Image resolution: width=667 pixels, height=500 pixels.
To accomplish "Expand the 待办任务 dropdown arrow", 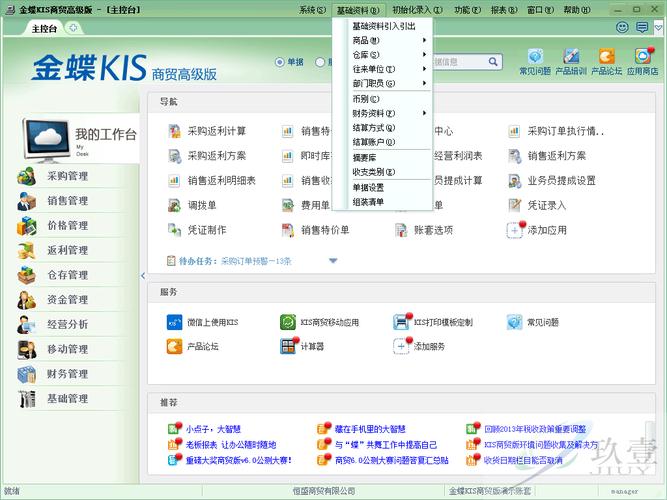I will point(333,261).
